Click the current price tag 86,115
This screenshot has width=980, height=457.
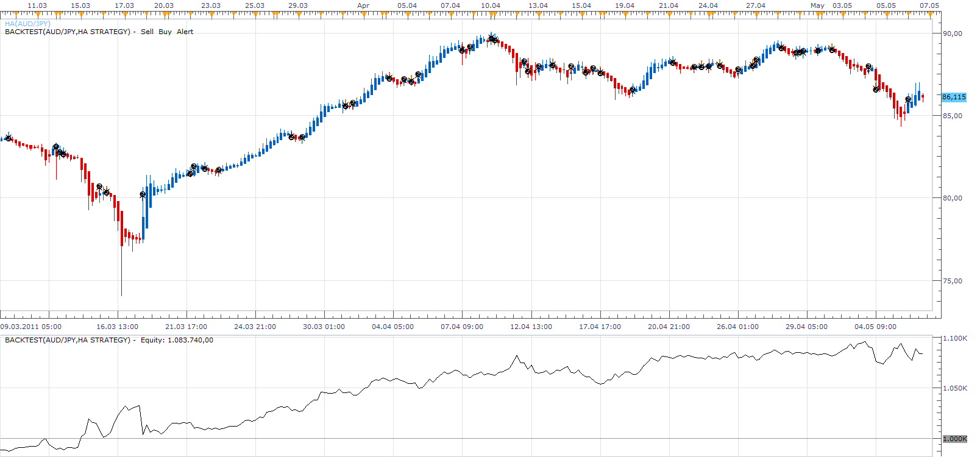[954, 97]
